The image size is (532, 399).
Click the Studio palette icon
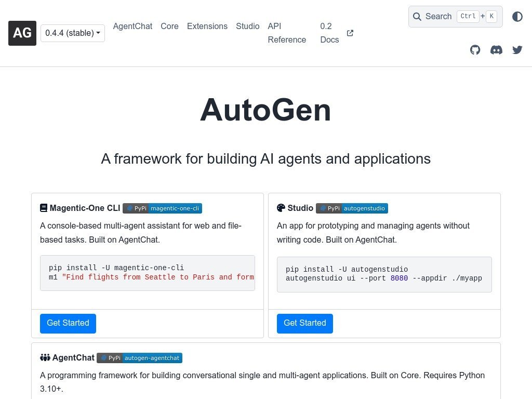[281, 208]
